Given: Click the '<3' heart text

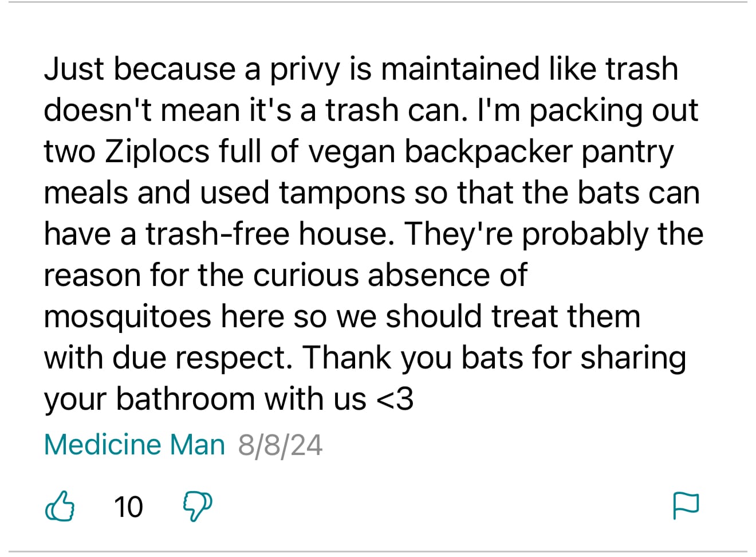Looking at the screenshot, I should [x=395, y=399].
